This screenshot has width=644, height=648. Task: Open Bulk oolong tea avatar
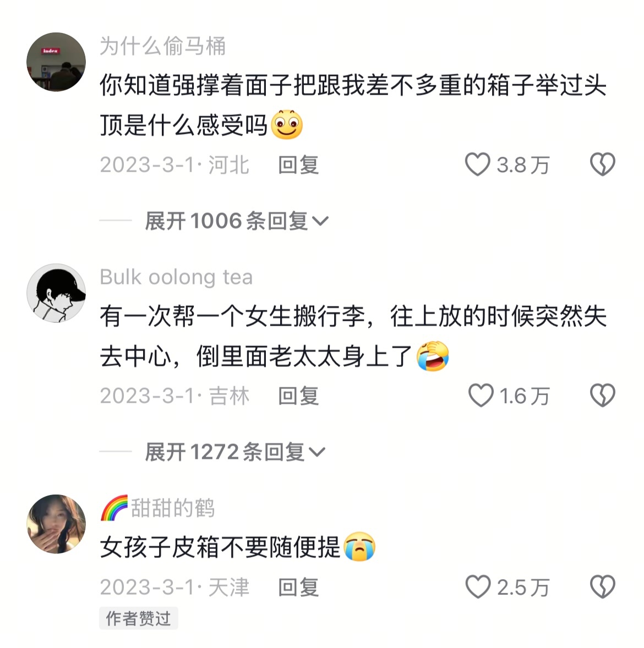point(56,293)
